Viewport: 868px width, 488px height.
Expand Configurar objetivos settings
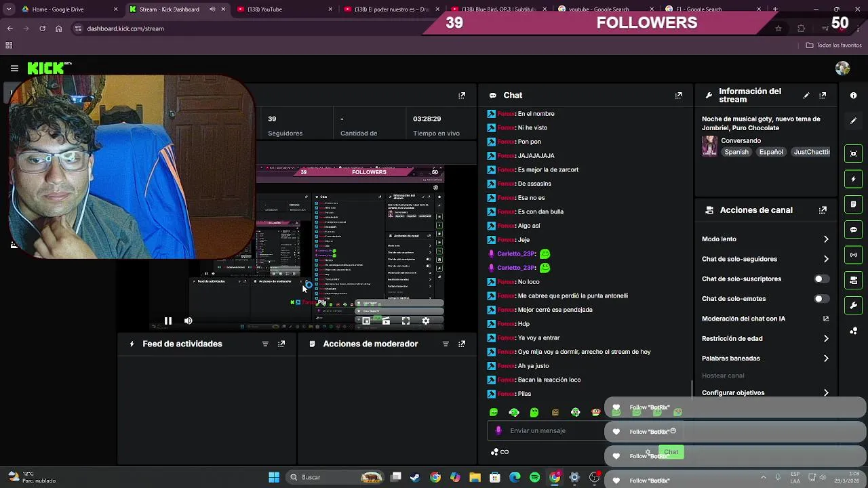(x=766, y=392)
